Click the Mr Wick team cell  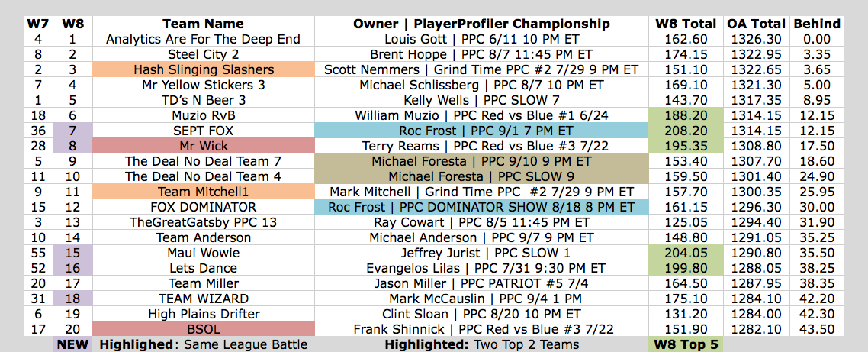click(x=203, y=146)
